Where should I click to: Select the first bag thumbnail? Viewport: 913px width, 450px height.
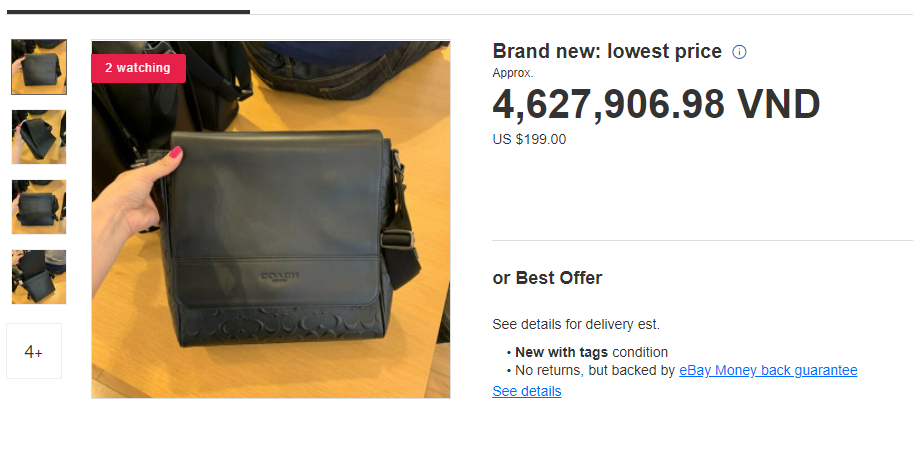(39, 67)
